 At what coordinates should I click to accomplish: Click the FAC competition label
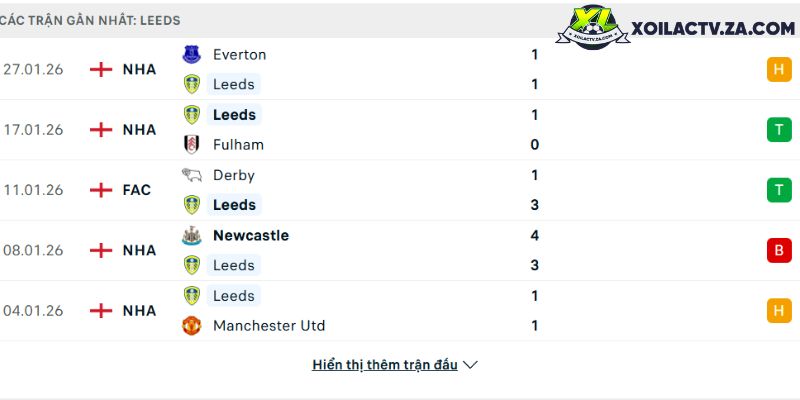pyautogui.click(x=137, y=190)
